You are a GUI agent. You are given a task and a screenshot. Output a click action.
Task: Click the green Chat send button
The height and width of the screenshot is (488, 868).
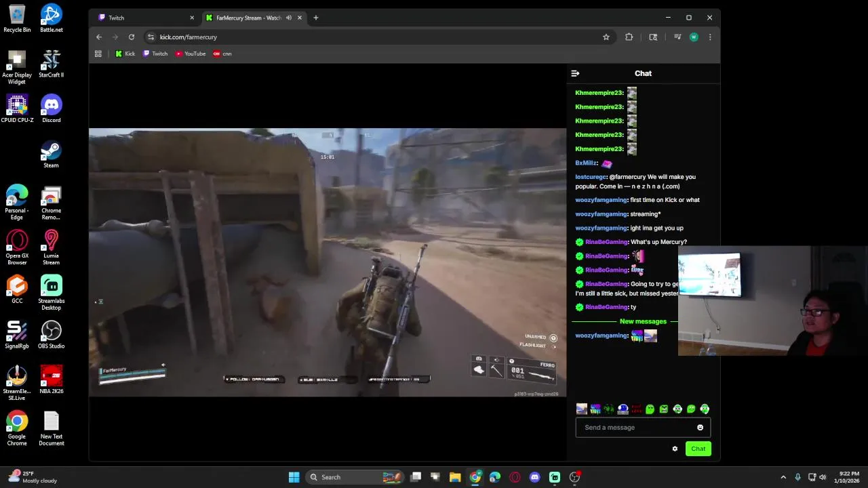[698, 449]
